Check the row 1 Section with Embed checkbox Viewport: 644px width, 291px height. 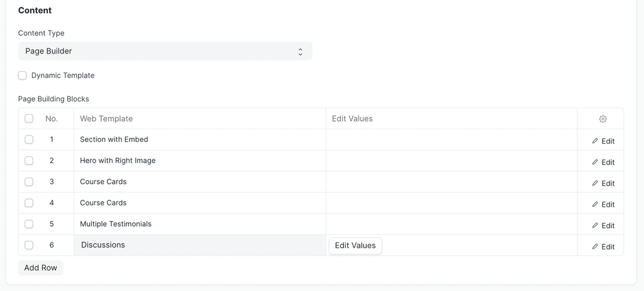tap(29, 139)
